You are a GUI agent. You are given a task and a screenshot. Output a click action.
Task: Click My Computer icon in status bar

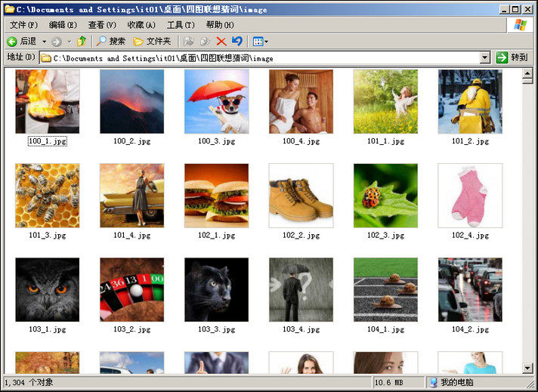(x=434, y=382)
